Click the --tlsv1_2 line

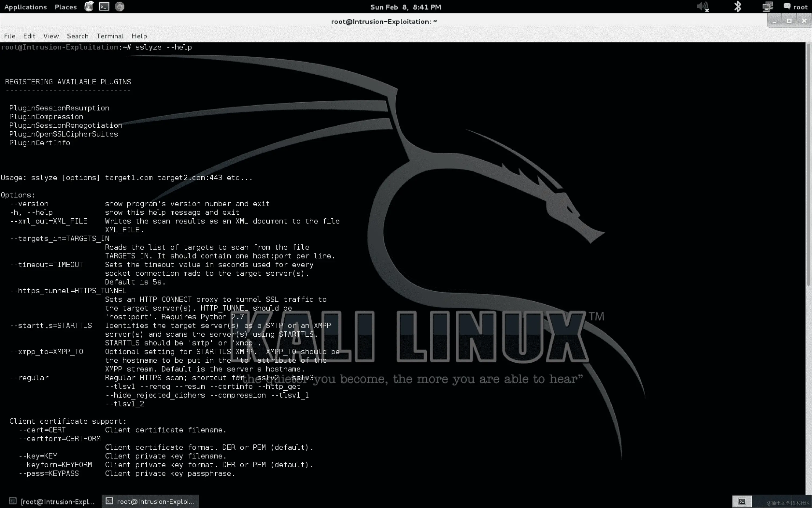coord(125,404)
